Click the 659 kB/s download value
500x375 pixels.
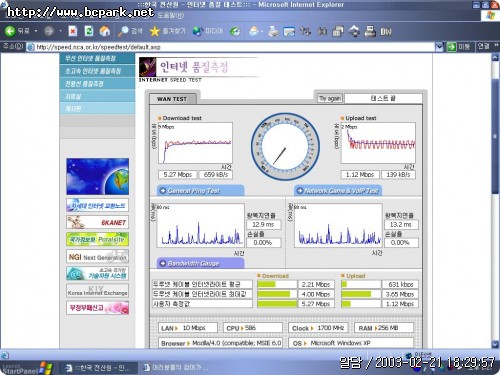coord(216,175)
